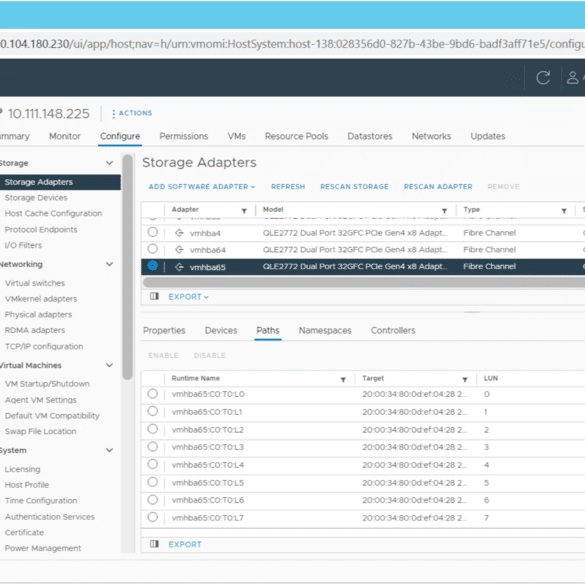Select the vmhba4 adapter radio button
The height and width of the screenshot is (585, 585).
coord(153,232)
